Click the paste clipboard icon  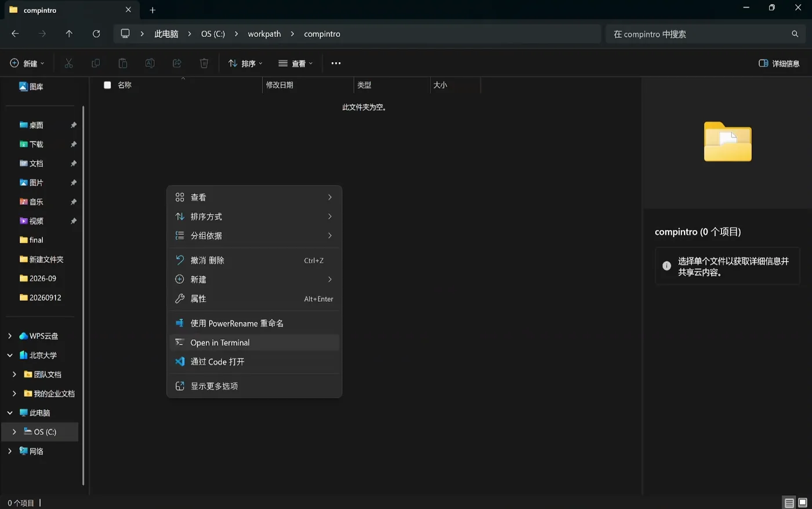click(122, 63)
